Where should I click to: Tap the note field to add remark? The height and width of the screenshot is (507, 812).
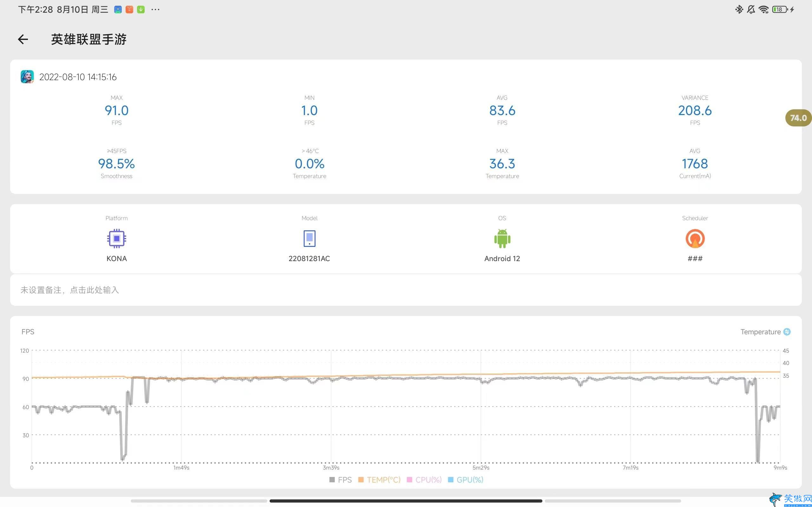tap(406, 290)
